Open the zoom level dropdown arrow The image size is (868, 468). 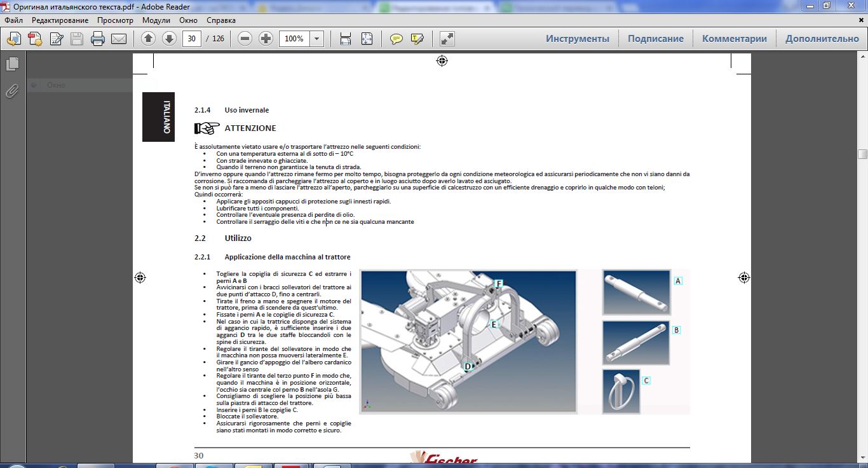pos(316,39)
